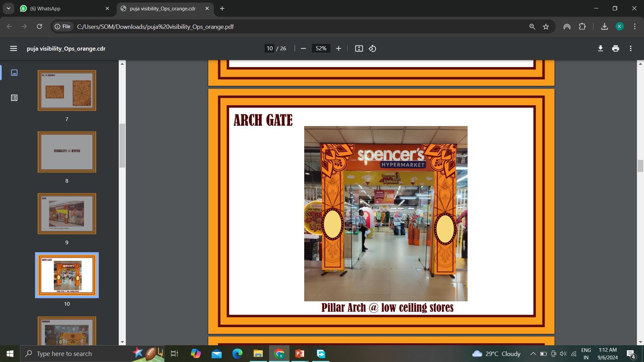Image resolution: width=644 pixels, height=362 pixels.
Task: Click the zoom percentage field showing 52%
Action: click(321, 49)
